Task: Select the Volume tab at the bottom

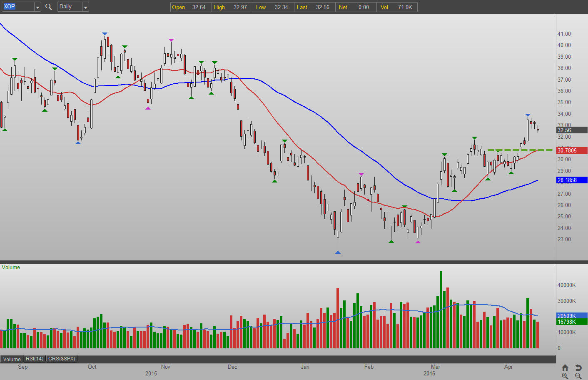Action: (12, 359)
